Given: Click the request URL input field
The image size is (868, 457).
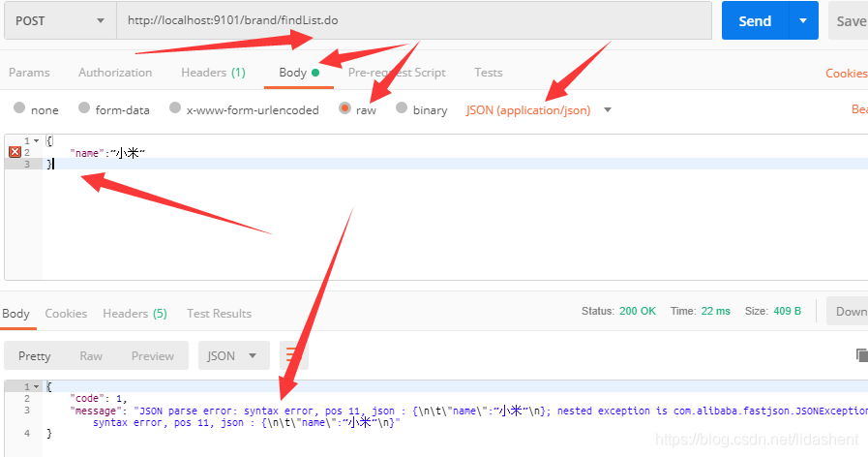Looking at the screenshot, I should point(414,20).
